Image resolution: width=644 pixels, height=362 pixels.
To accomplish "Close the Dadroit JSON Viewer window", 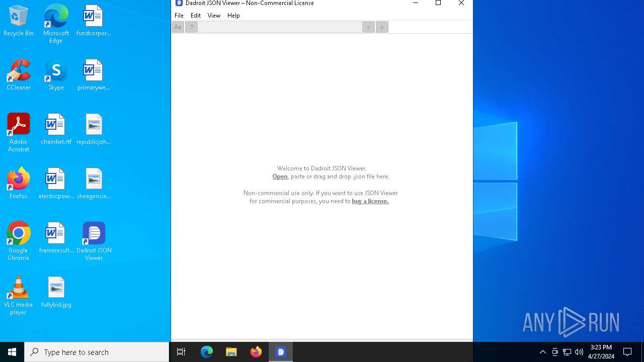I will coord(461,4).
